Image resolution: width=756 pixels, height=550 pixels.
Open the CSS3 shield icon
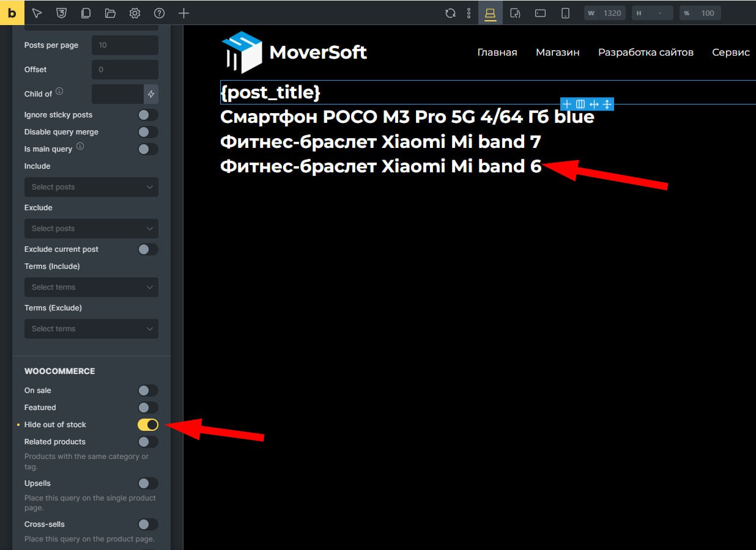pyautogui.click(x=61, y=13)
